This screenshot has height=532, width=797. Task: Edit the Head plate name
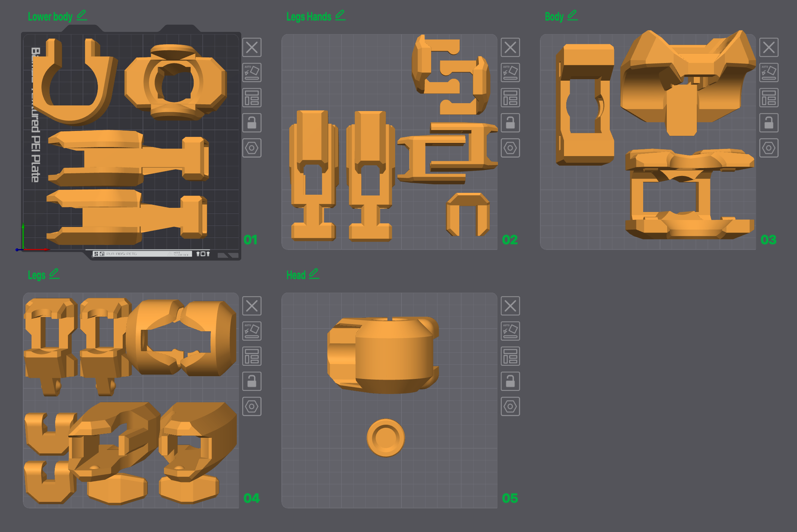pyautogui.click(x=314, y=274)
